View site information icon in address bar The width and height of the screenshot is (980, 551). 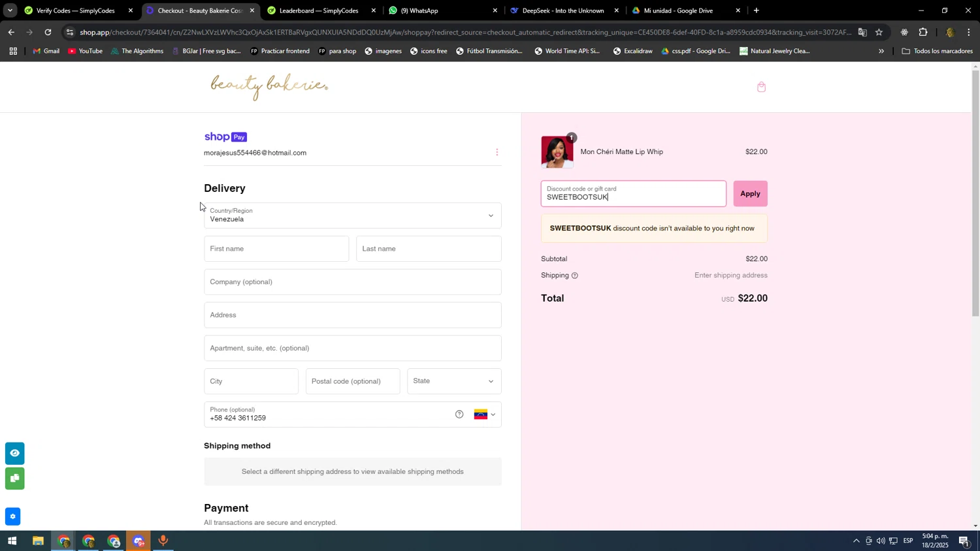click(71, 32)
